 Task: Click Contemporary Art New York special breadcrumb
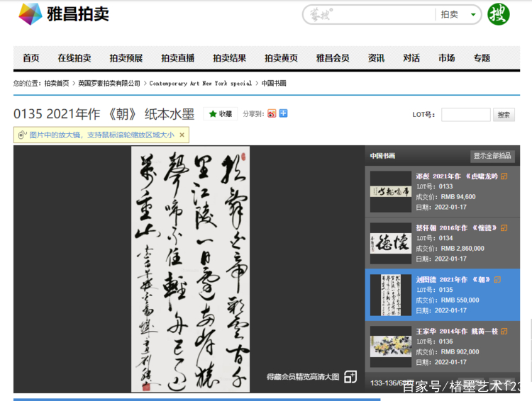pos(201,83)
